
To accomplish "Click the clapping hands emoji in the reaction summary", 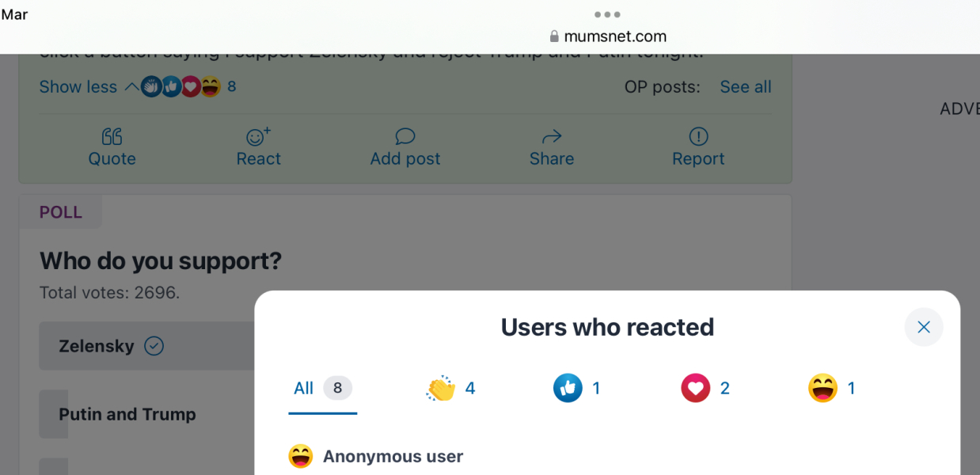I will [x=150, y=86].
